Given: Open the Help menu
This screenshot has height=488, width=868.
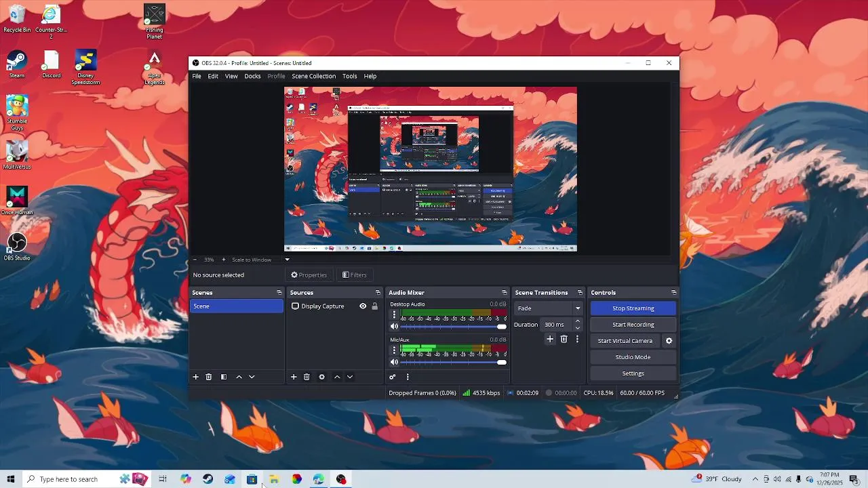Looking at the screenshot, I should point(370,76).
